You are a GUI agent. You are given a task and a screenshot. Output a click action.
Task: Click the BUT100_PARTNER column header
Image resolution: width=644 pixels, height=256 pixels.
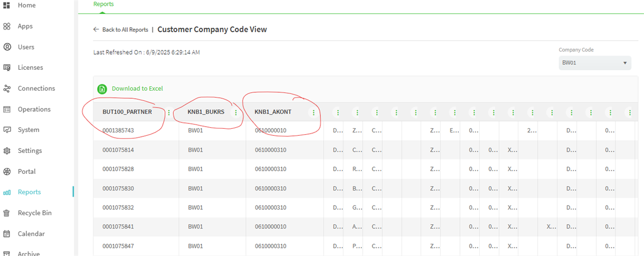[x=127, y=112]
